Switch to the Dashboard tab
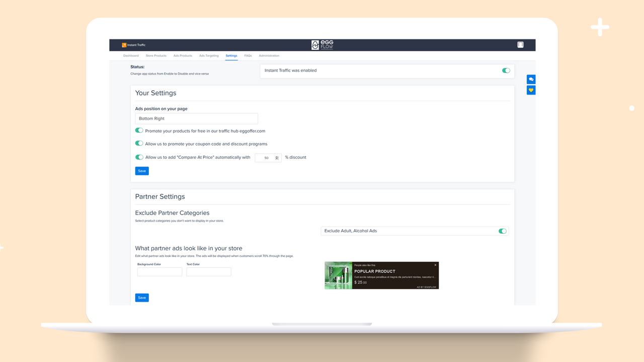This screenshot has width=644, height=362. click(x=131, y=55)
